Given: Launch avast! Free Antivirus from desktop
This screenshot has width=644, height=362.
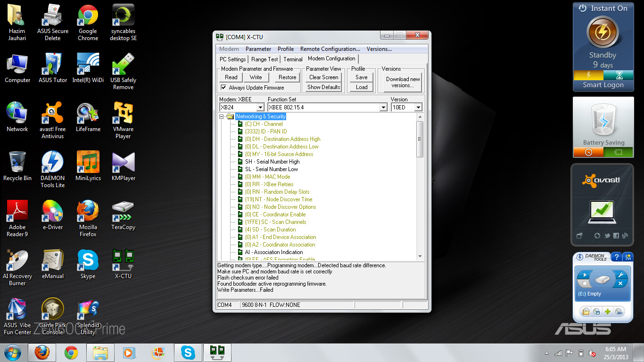Looking at the screenshot, I should pyautogui.click(x=52, y=118).
